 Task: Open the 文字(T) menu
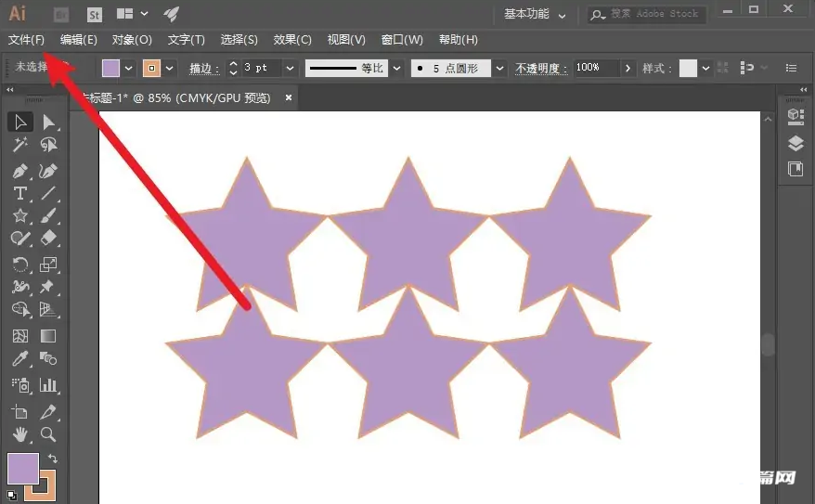(x=186, y=40)
